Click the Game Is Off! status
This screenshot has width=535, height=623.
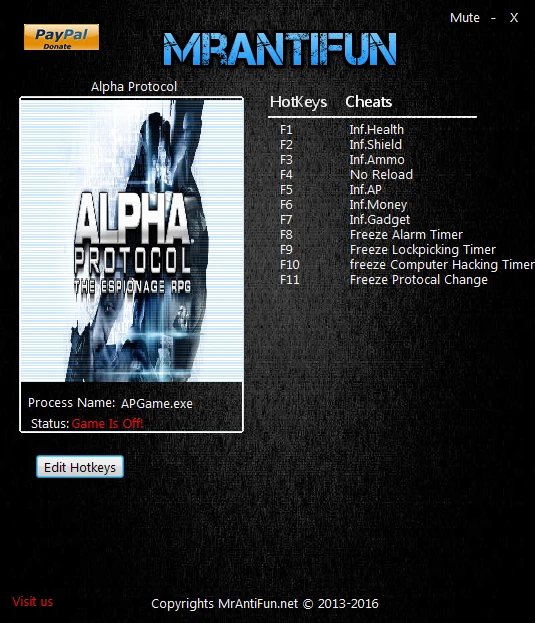[x=107, y=424]
